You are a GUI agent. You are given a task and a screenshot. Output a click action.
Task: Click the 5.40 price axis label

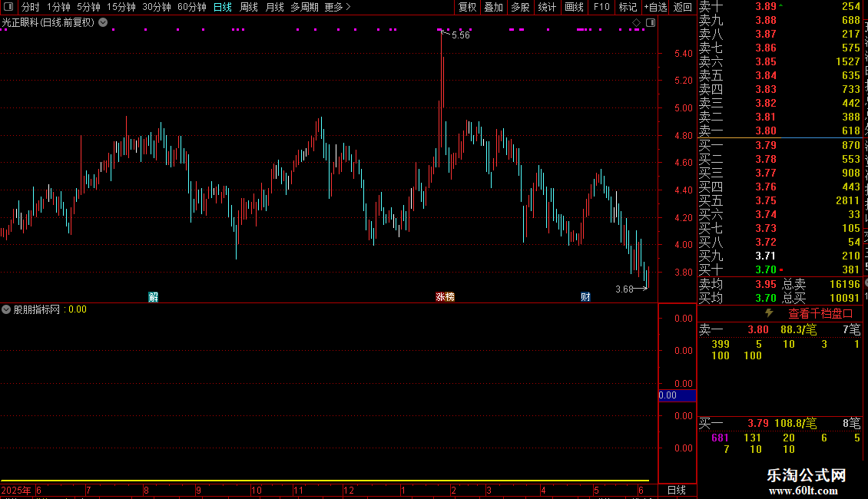click(683, 54)
